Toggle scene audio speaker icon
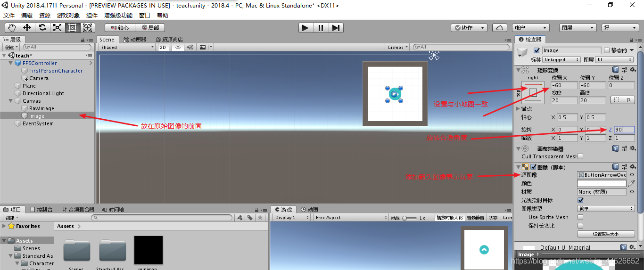 click(190, 47)
